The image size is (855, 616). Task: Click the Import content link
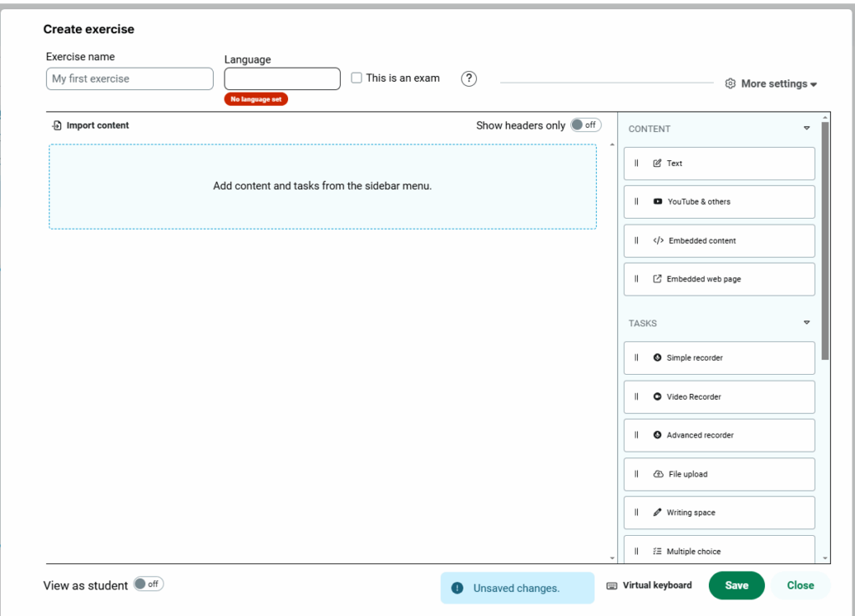tap(91, 125)
